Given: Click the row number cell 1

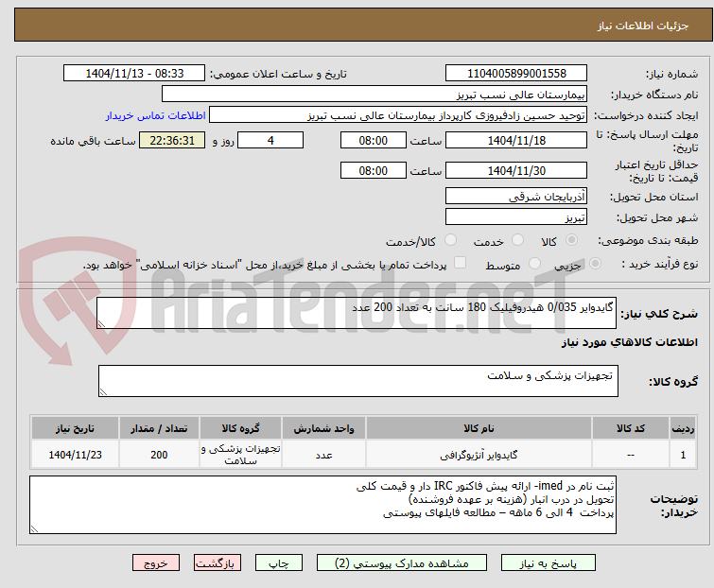Looking at the screenshot, I should 683,455.
